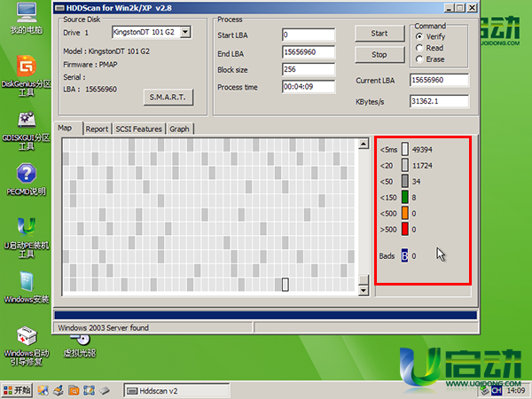Click the Start button
This screenshot has height=399, width=532.
[x=379, y=34]
